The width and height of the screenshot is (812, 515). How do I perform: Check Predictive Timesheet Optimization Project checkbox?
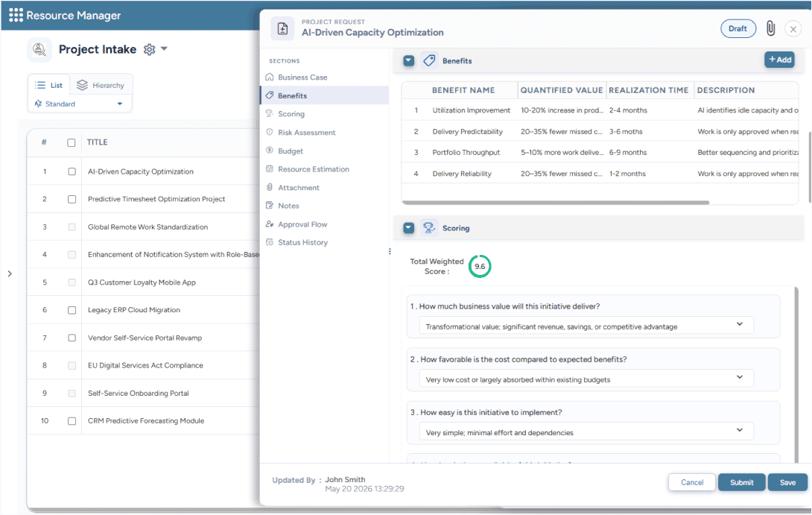[x=72, y=199]
